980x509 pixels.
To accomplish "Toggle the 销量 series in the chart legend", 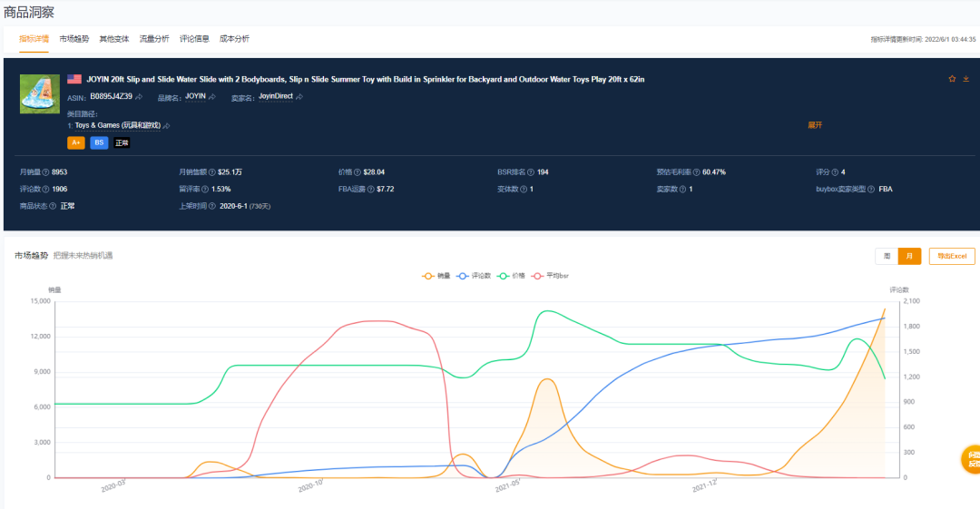I will coord(436,276).
